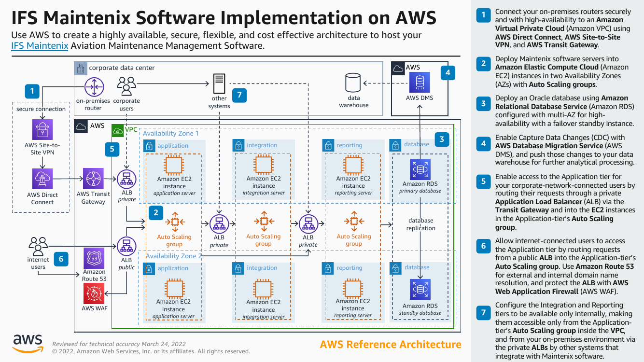Screen dimensions: 644x362
Task: Select the integration tier Auto Scaling group icon
Action: pos(263,221)
